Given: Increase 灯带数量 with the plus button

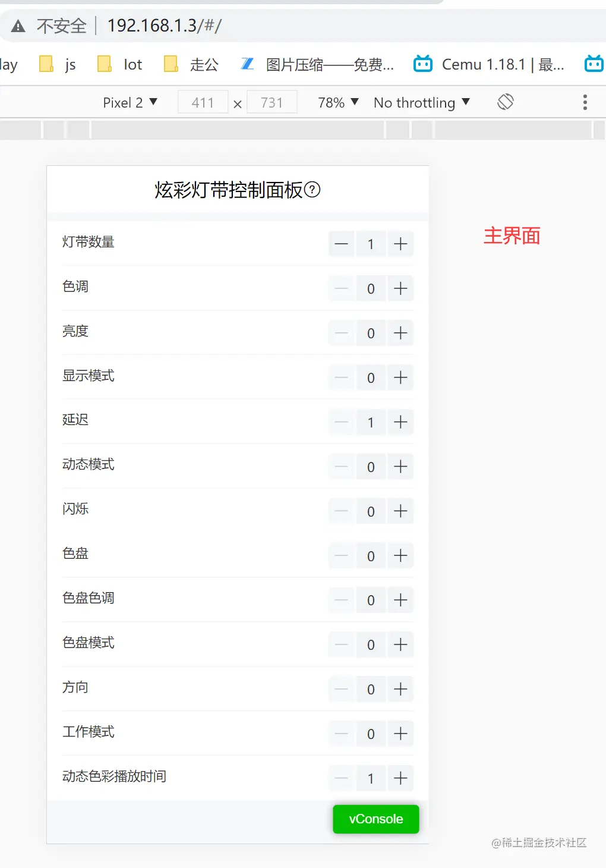Looking at the screenshot, I should [x=400, y=244].
